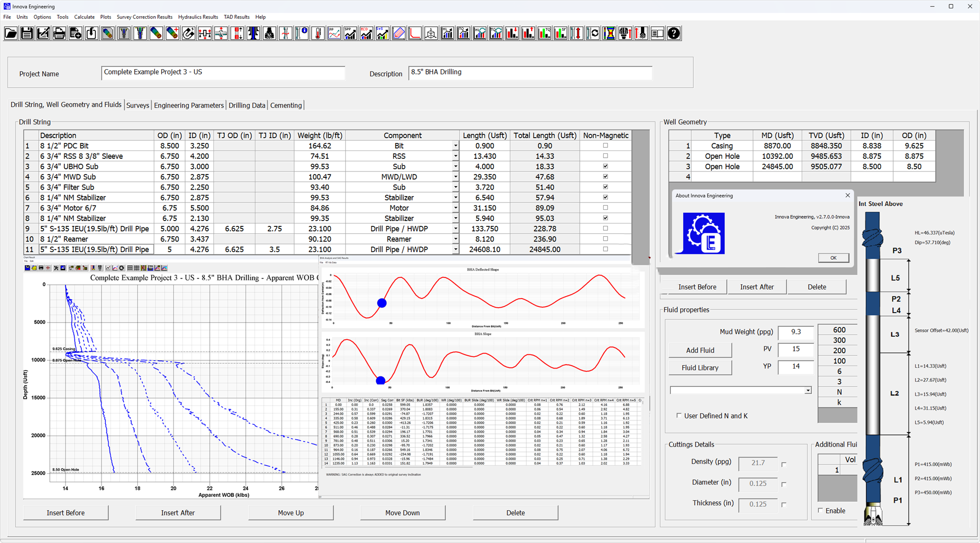Open the TAD Results menu
The width and height of the screenshot is (980, 543).
pos(237,17)
